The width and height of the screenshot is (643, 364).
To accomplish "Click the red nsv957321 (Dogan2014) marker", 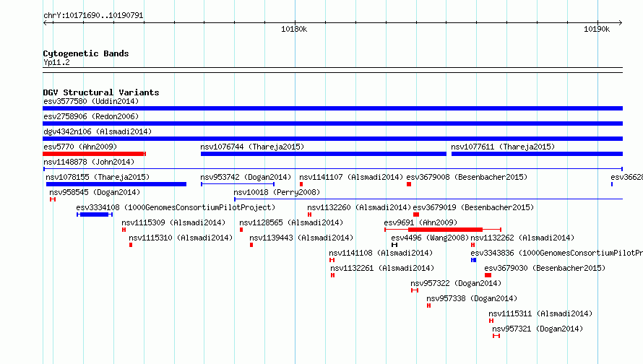I will pyautogui.click(x=496, y=336).
